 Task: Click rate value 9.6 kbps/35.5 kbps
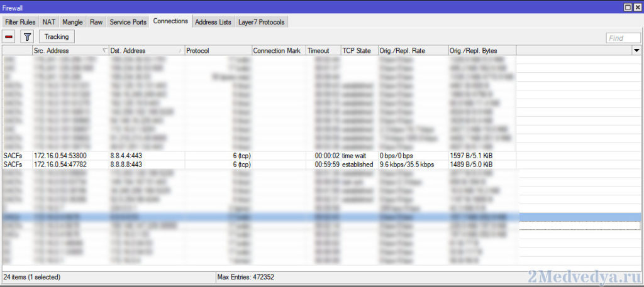pos(407,165)
